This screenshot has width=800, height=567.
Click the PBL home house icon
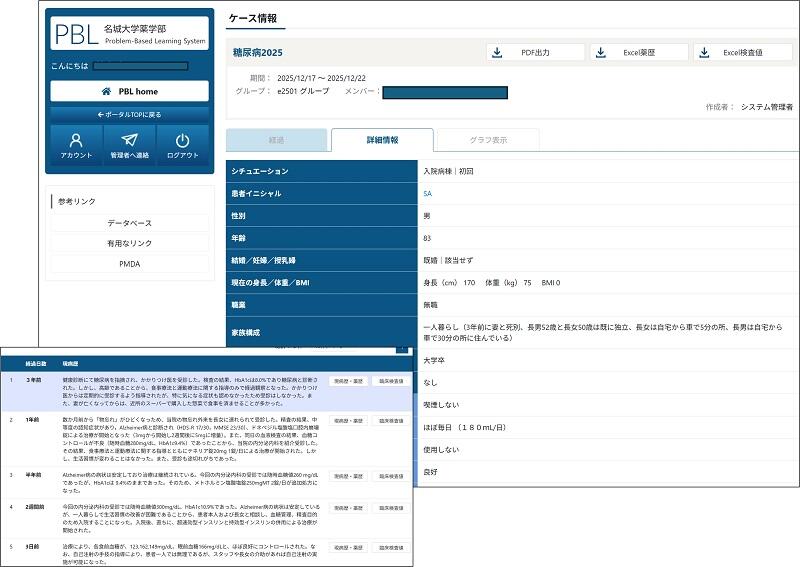pos(106,91)
